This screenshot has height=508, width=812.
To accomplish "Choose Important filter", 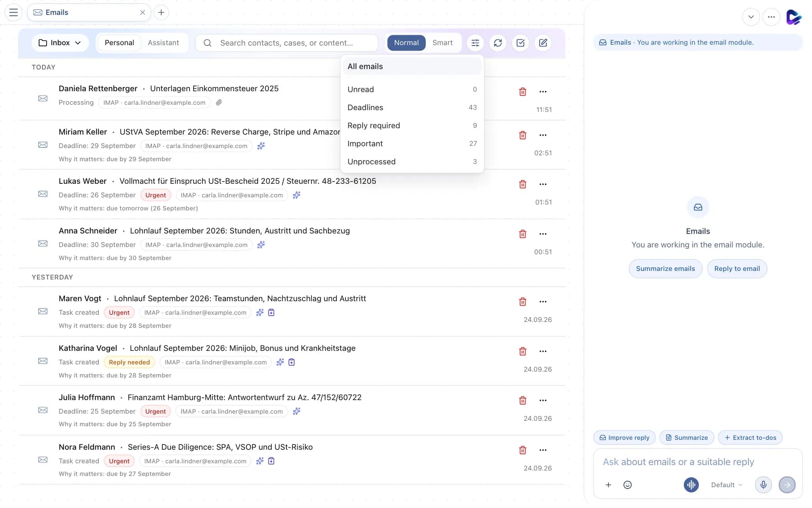I will pyautogui.click(x=412, y=144).
